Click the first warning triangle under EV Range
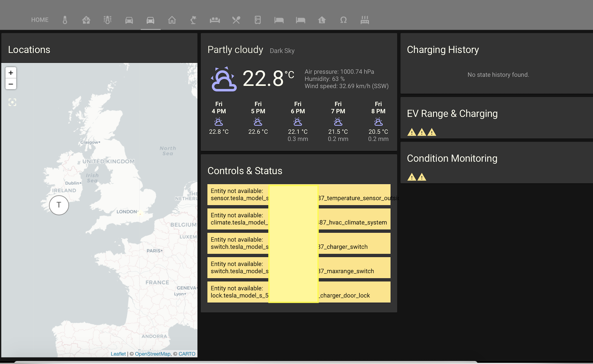 pyautogui.click(x=412, y=132)
